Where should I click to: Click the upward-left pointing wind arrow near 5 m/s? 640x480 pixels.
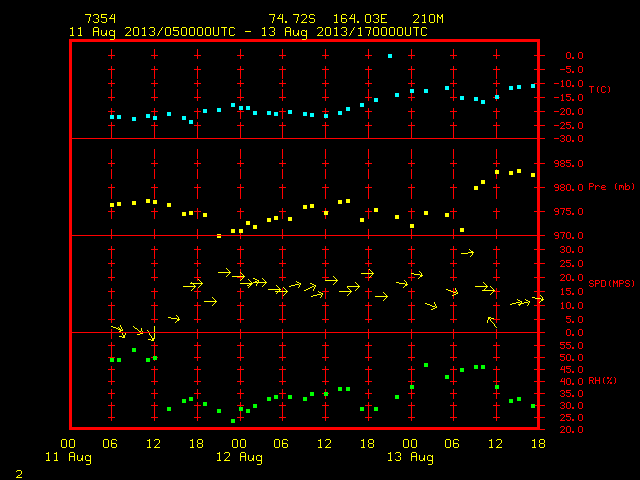pyautogui.click(x=492, y=322)
